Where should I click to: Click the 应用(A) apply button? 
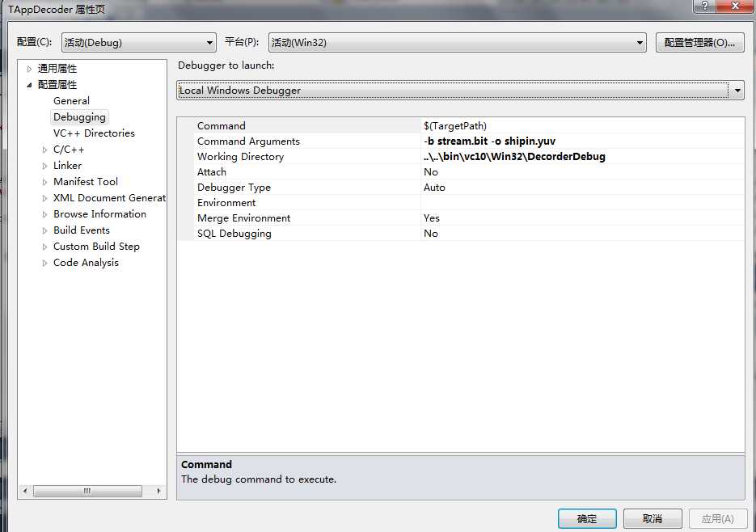tap(717, 519)
